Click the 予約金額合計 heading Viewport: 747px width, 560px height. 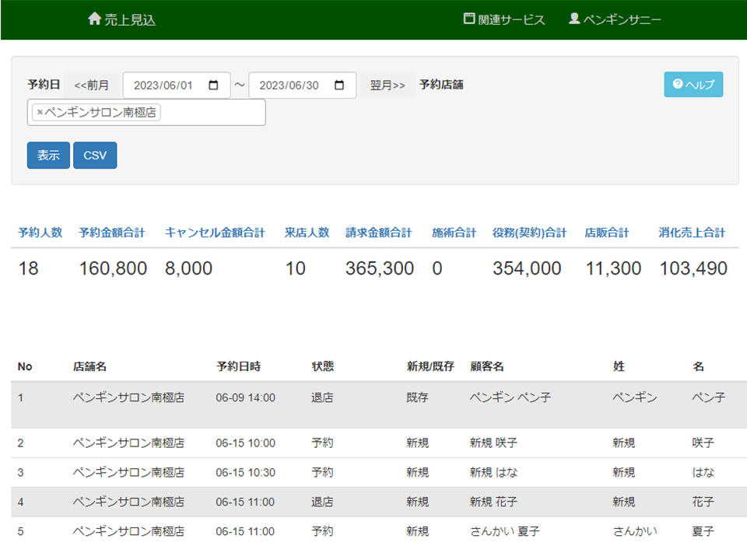click(x=112, y=233)
